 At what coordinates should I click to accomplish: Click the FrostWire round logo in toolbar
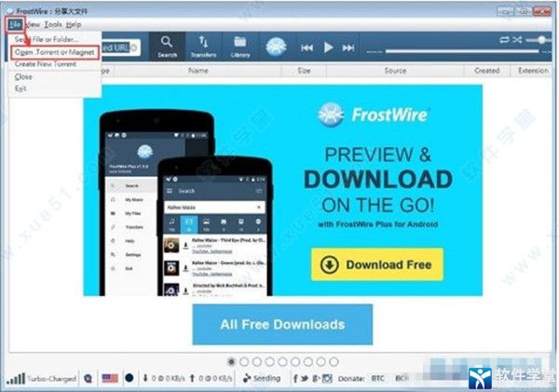(x=277, y=47)
